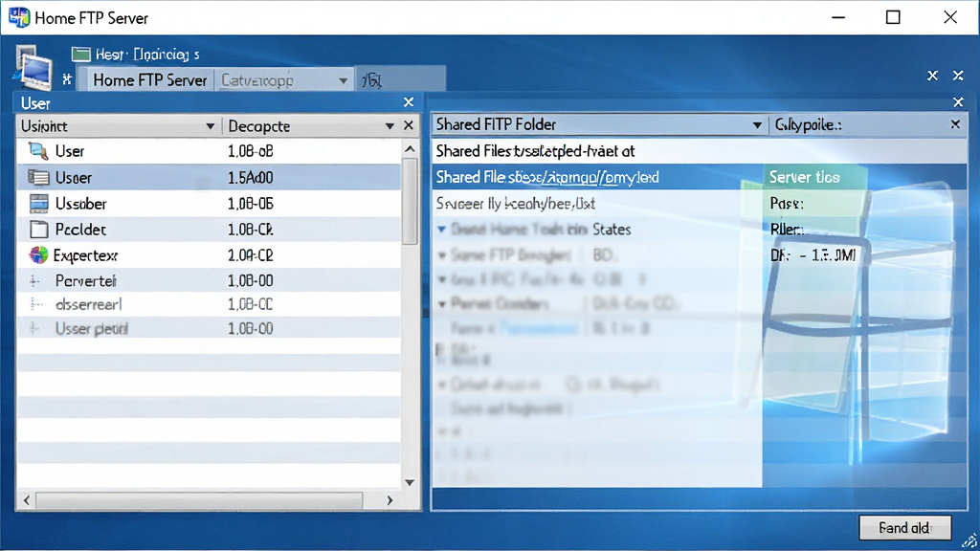Select the User pletitl list row

pyautogui.click(x=209, y=328)
